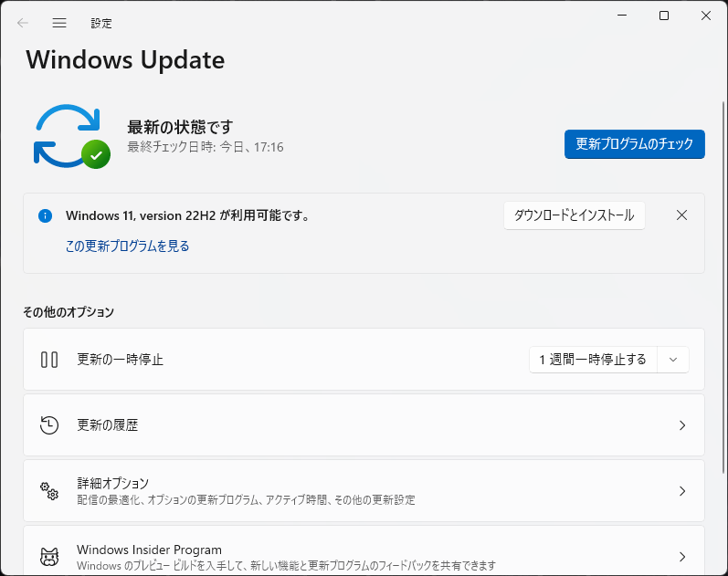Expand the pause duration dropdown arrow
This screenshot has width=728, height=576.
pyautogui.click(x=673, y=360)
